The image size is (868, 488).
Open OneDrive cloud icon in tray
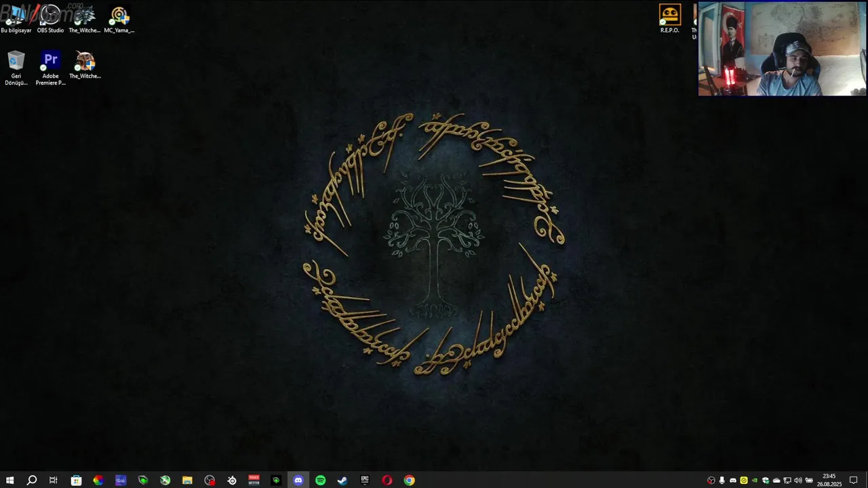pyautogui.click(x=776, y=481)
